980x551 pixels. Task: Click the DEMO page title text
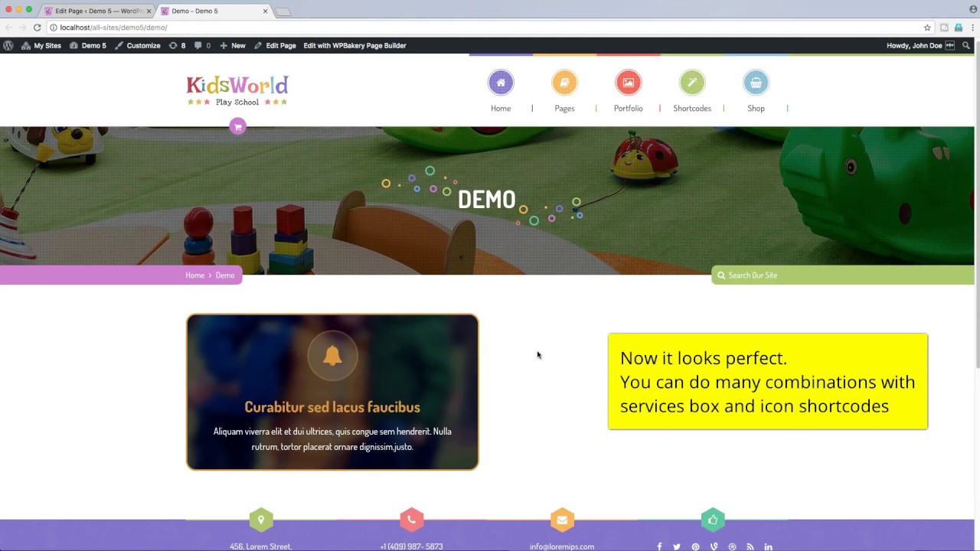(x=487, y=200)
